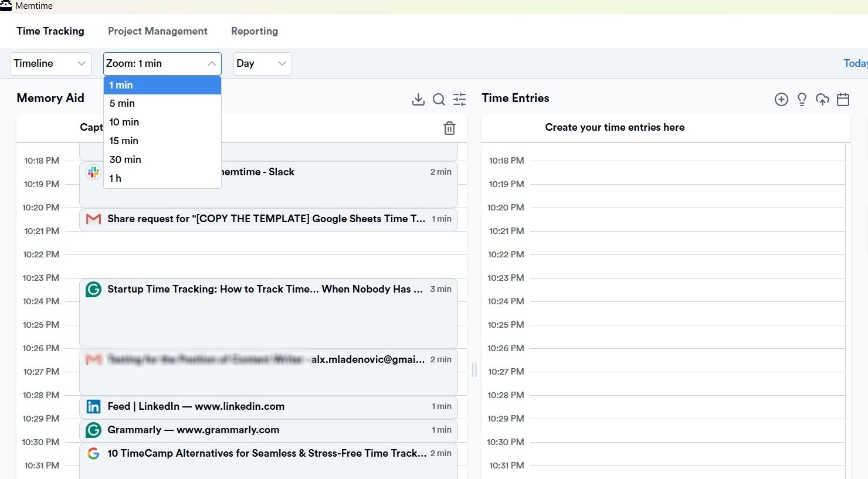Image resolution: width=868 pixels, height=479 pixels.
Task: Click the Time Entries heading
Action: click(516, 98)
